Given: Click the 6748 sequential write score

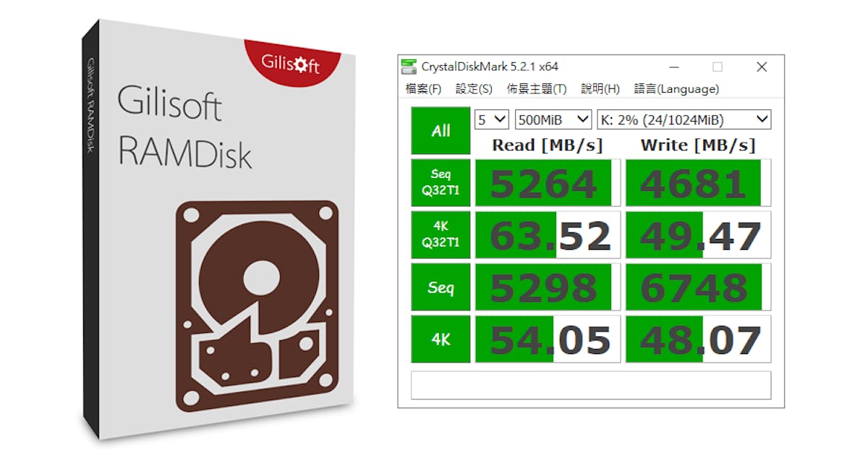Looking at the screenshot, I should click(x=696, y=287).
